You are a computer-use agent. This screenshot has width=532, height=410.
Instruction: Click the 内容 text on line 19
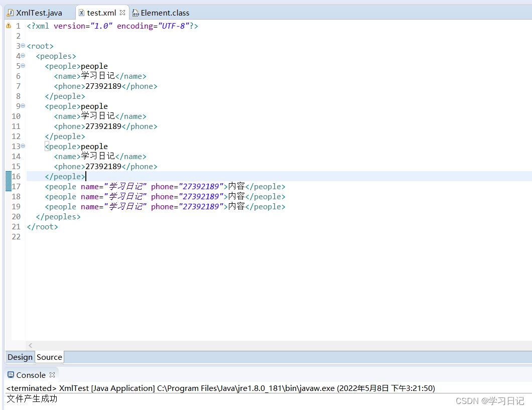coord(236,206)
